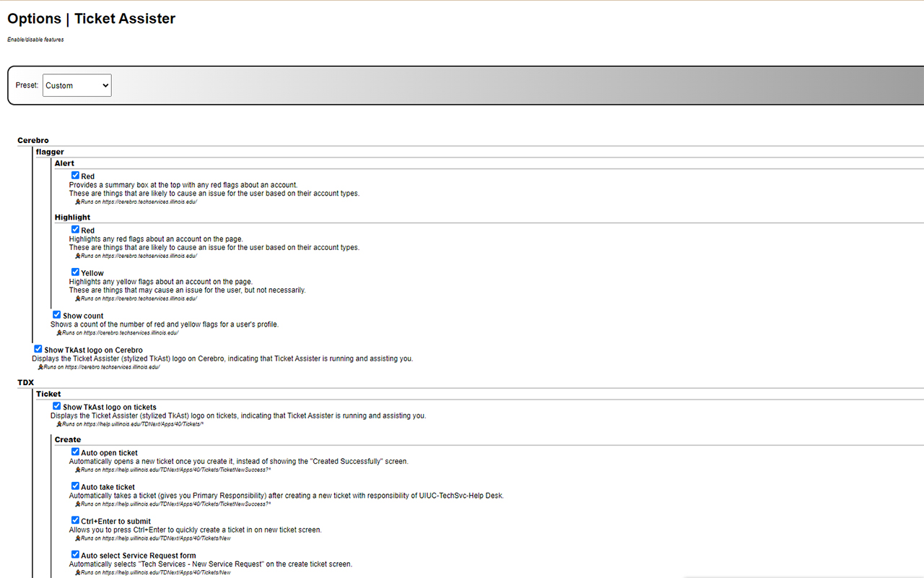This screenshot has height=578, width=924.
Task: Click the runs-on icon under Alert Red
Action: 78,202
